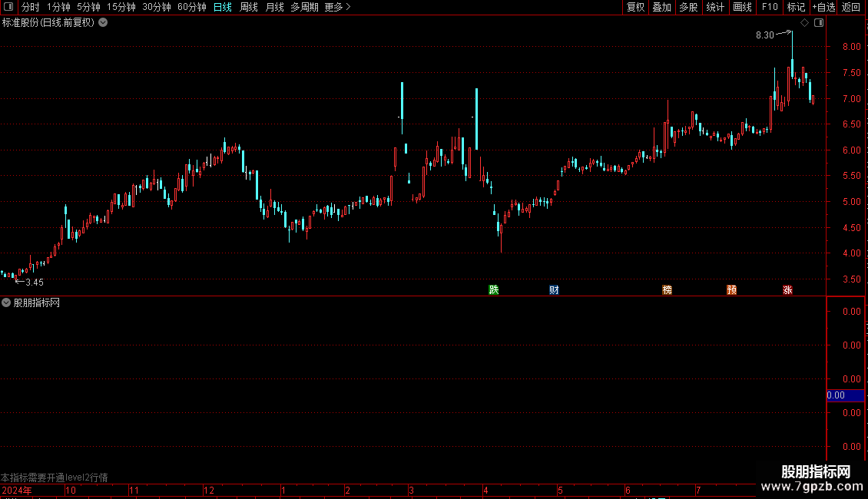Open dropdown beside 标准股份 chart title
The width and height of the screenshot is (868, 499).
point(103,23)
